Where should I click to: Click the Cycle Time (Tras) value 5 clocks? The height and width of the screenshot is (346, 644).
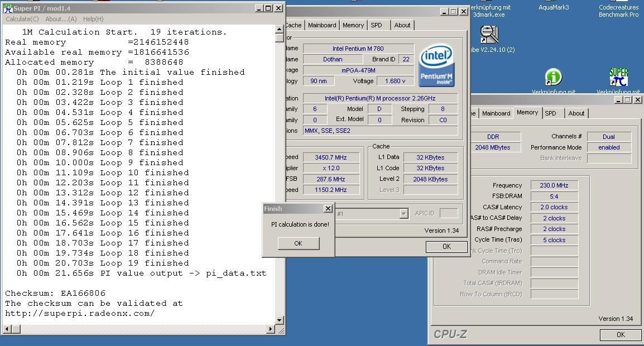(x=554, y=240)
